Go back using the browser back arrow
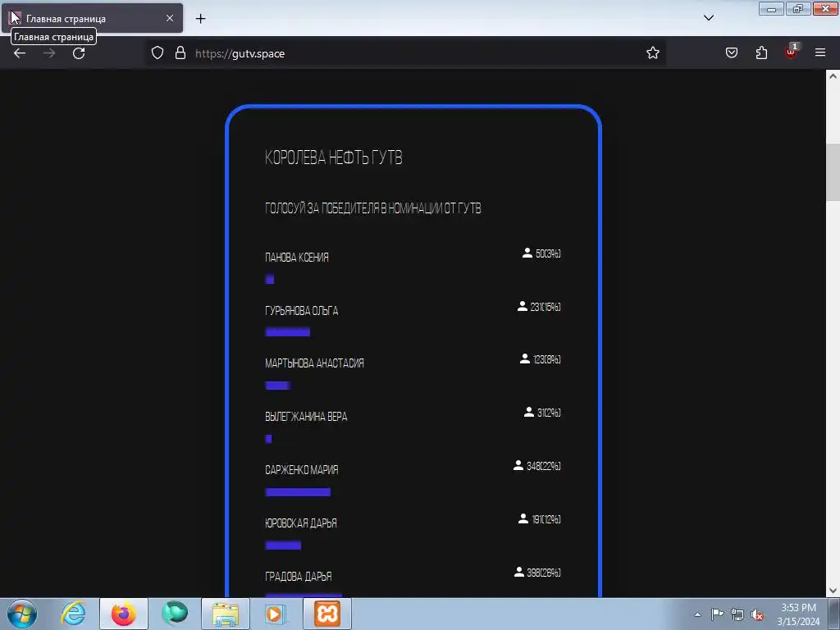 [20, 53]
